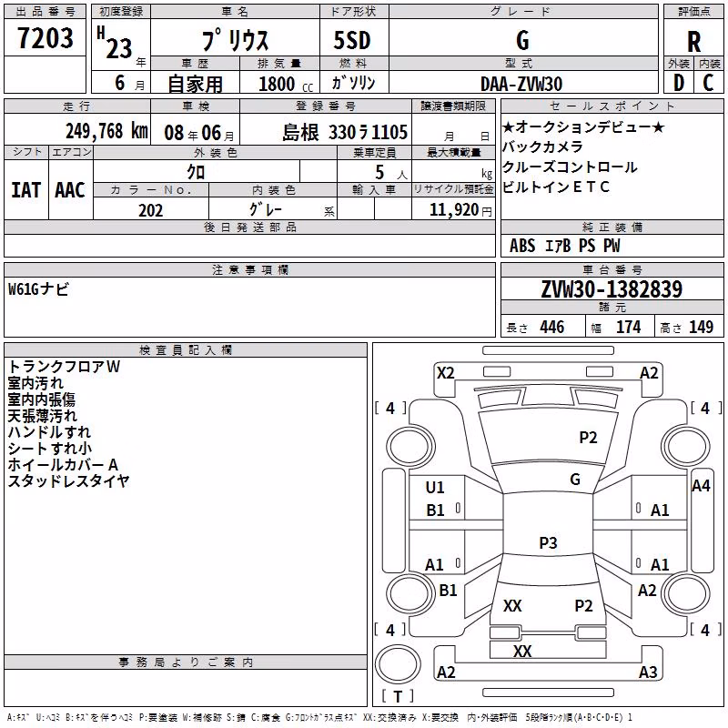Screen dimensions: 728x728
Task: Click lot number 7203
Action: pyautogui.click(x=45, y=38)
